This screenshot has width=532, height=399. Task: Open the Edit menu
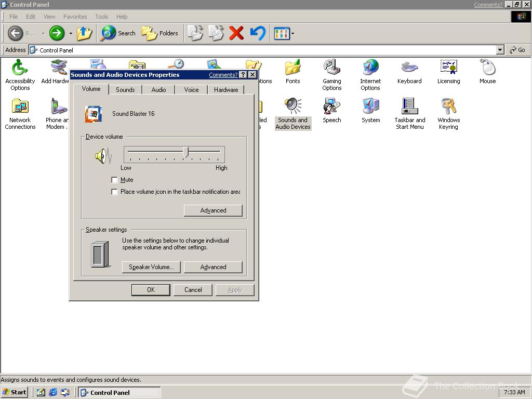[31, 17]
